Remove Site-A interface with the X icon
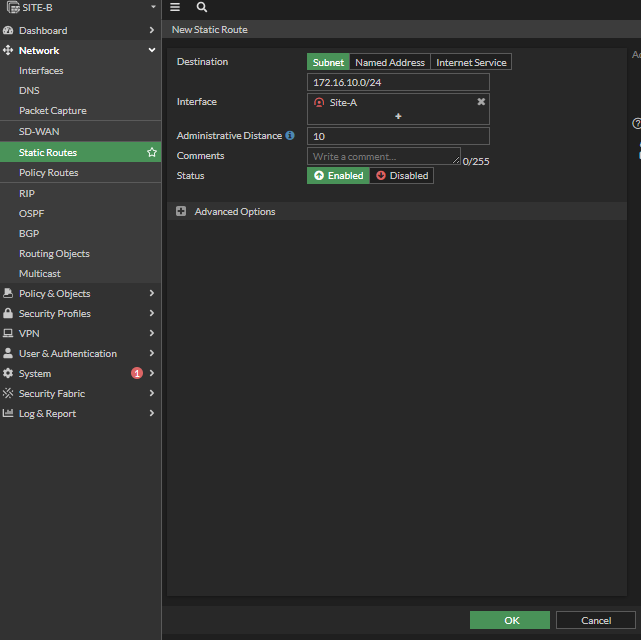Viewport: 641px width, 640px height. point(481,102)
